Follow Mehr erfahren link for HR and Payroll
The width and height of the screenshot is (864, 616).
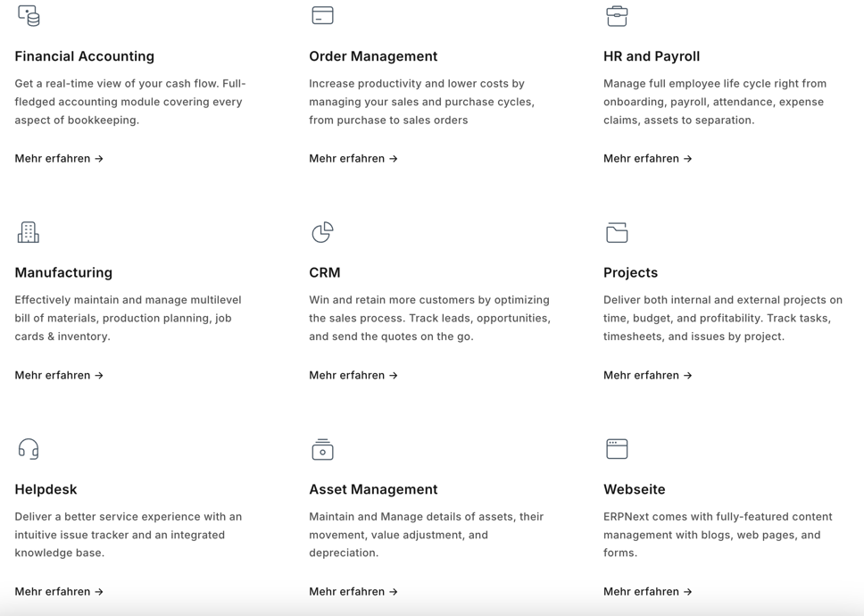click(647, 159)
